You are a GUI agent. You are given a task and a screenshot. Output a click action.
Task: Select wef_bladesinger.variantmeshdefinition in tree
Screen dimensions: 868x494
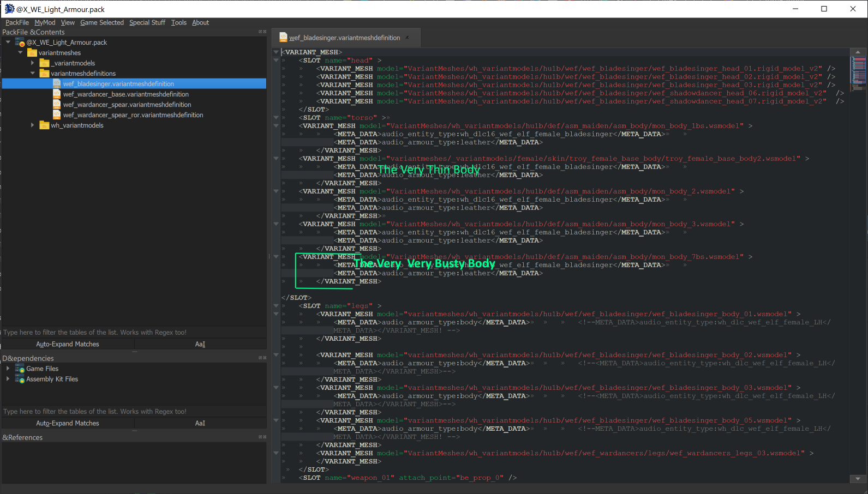click(x=118, y=83)
